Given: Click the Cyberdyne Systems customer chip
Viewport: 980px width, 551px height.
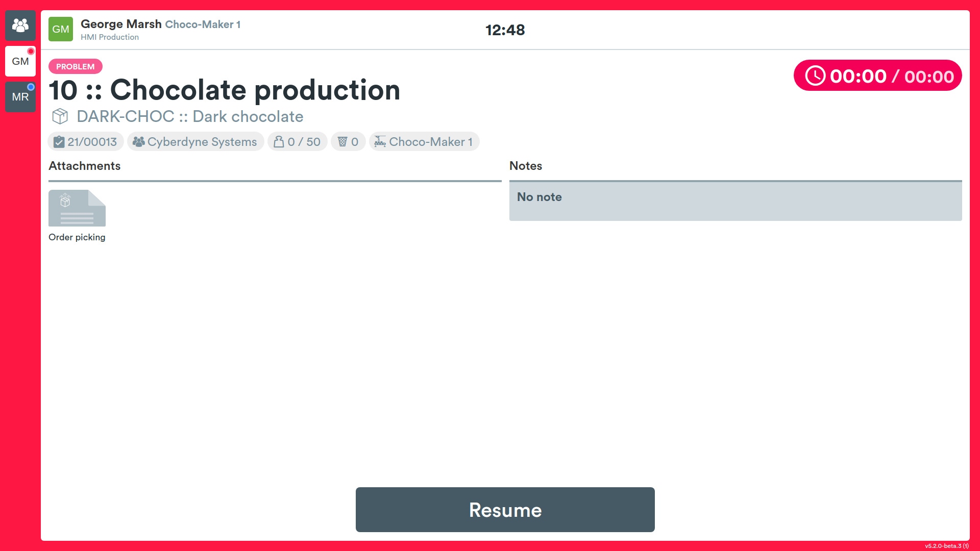Looking at the screenshot, I should (195, 142).
